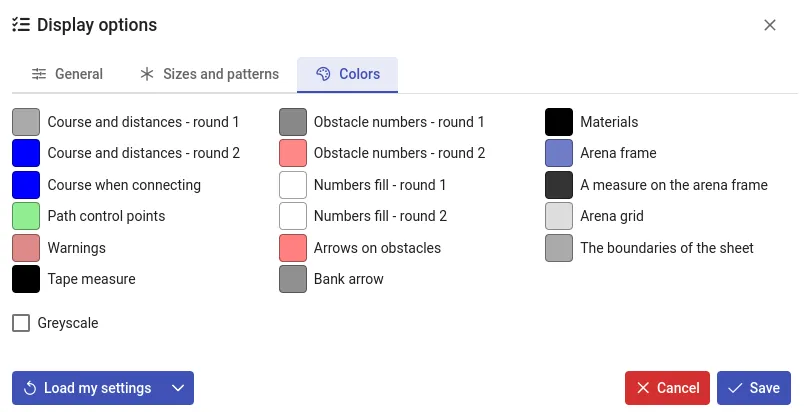
Task: Open Obstacle numbers round 2 color swatch
Action: (x=292, y=153)
